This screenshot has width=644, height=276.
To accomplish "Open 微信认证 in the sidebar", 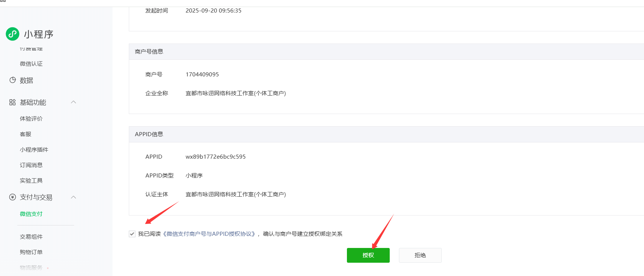I will (31, 64).
